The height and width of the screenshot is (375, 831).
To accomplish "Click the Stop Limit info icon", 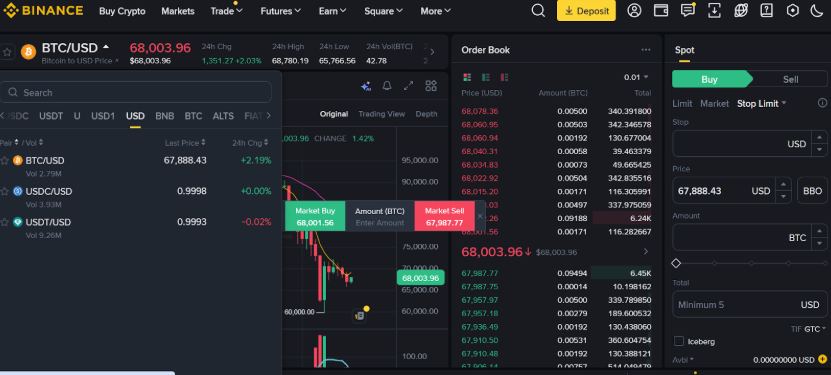I will pyautogui.click(x=822, y=103).
